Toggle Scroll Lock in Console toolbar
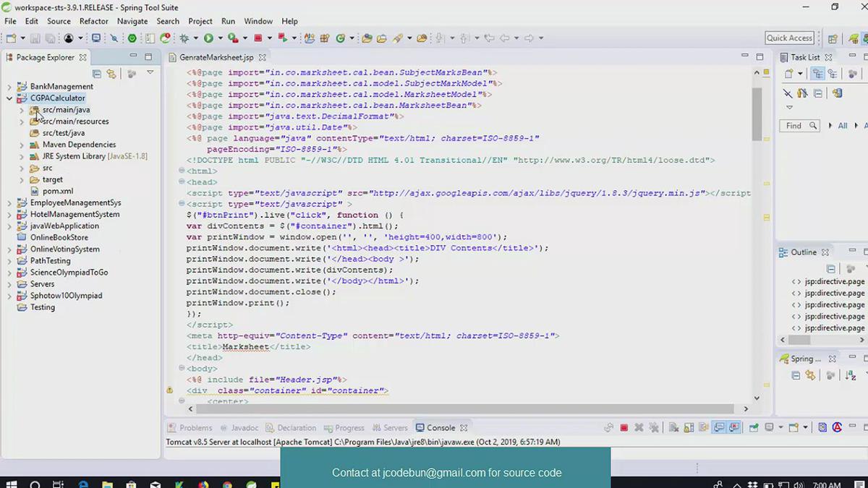Image resolution: width=868 pixels, height=488 pixels. click(689, 427)
